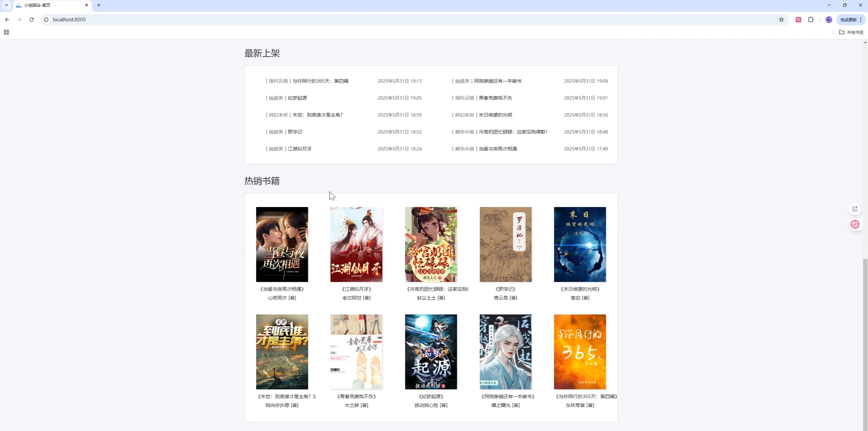Click title 《如梦起源》 under cover
The width and height of the screenshot is (868, 431).
431,396
